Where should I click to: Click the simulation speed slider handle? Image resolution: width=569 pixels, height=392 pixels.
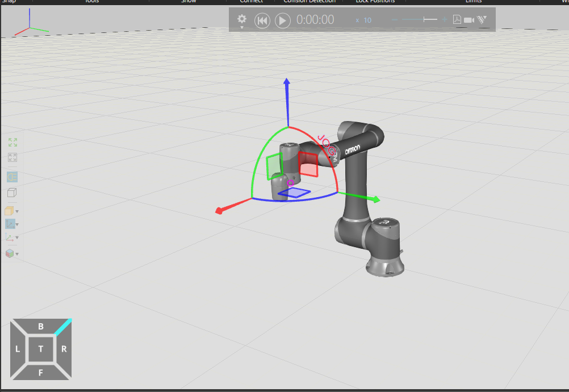tap(424, 19)
